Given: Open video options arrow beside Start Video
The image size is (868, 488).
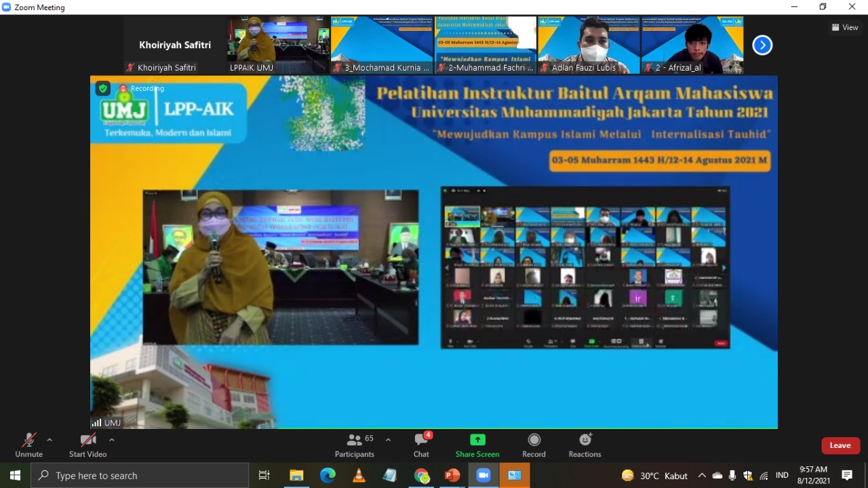Looking at the screenshot, I should click(111, 440).
